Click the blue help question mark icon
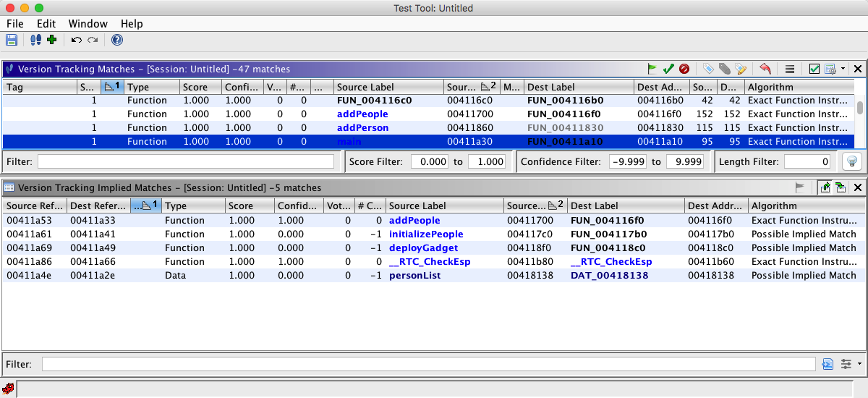The width and height of the screenshot is (868, 398). pyautogui.click(x=116, y=40)
